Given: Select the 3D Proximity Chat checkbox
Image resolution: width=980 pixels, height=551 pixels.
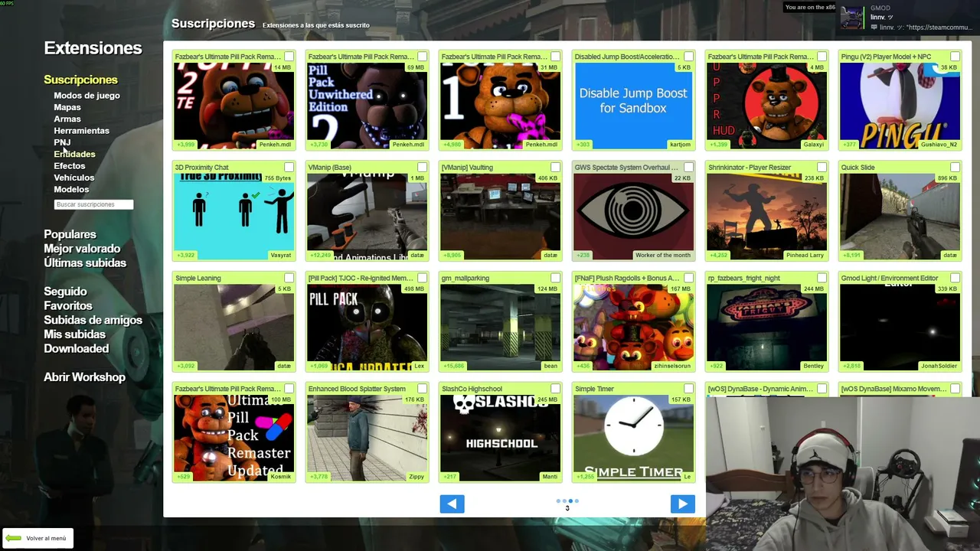Looking at the screenshot, I should (289, 168).
